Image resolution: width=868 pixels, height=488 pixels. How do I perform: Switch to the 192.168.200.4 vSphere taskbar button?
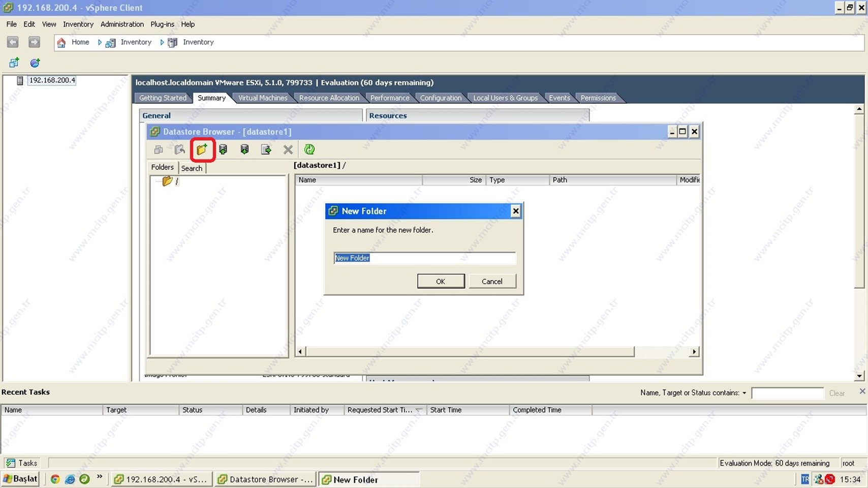click(162, 479)
